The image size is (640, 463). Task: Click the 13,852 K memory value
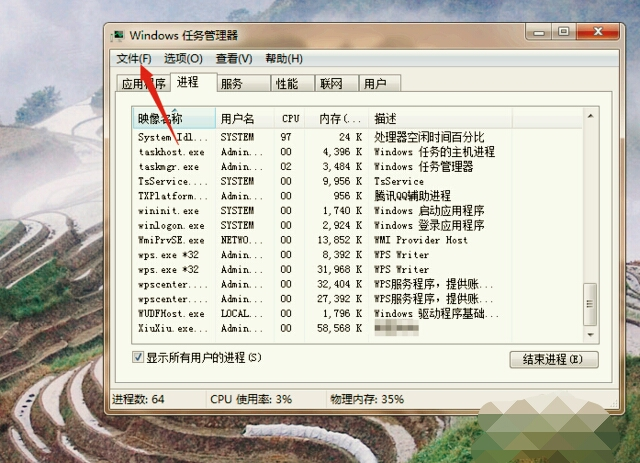[340, 240]
